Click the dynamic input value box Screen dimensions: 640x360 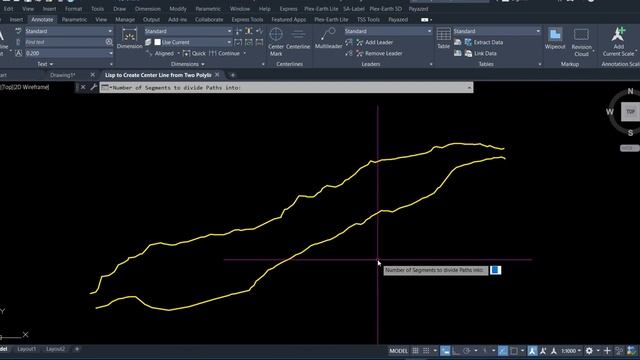pyautogui.click(x=495, y=270)
